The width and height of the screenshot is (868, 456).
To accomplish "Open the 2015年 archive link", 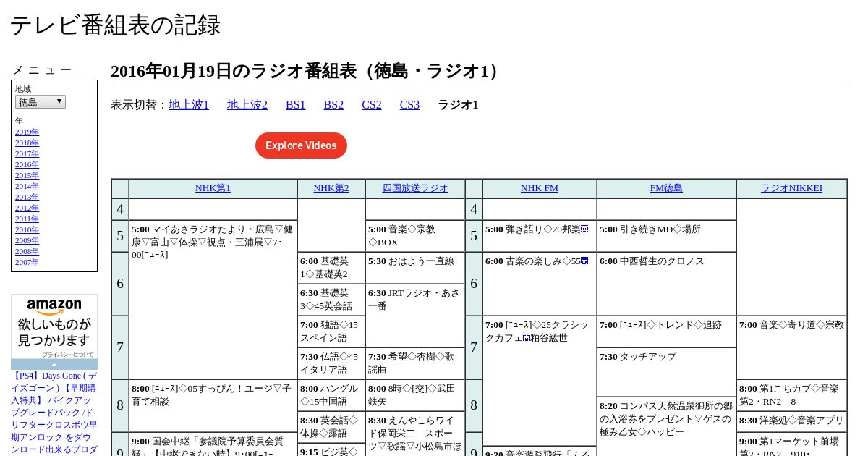I will pyautogui.click(x=27, y=176).
